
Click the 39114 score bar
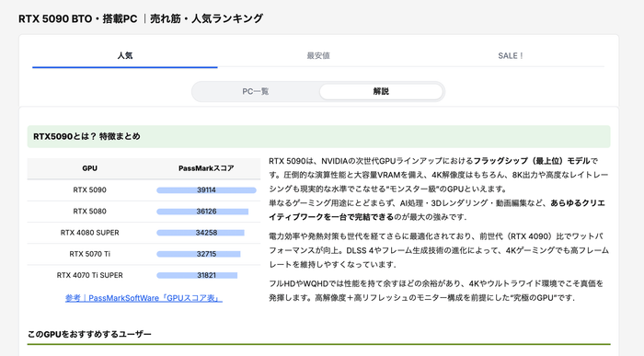tap(206, 190)
